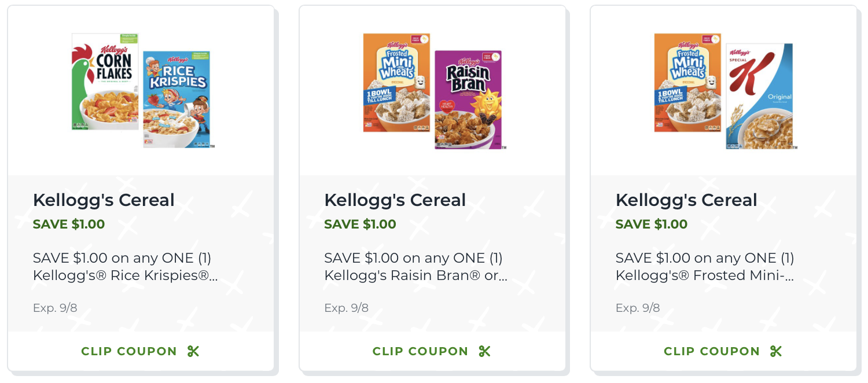Viewport: 868px width, 383px height.
Task: Expand the truncated Rice Krispies offer description
Action: coord(124,267)
